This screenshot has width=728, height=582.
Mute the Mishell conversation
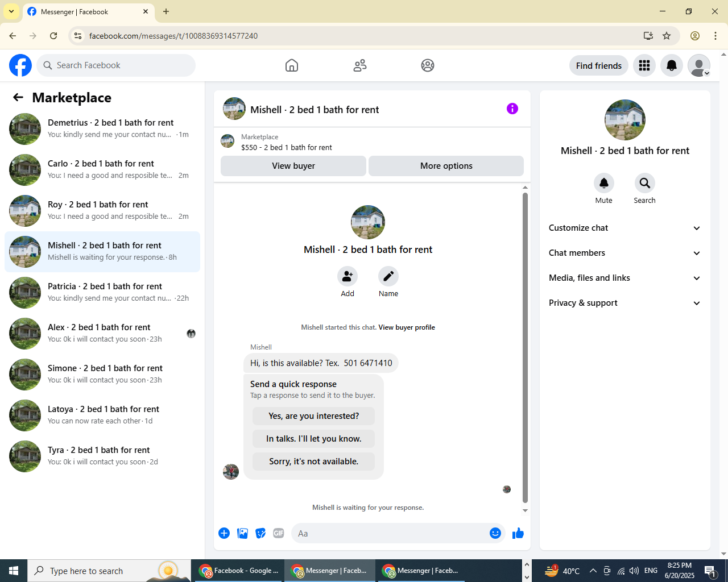pyautogui.click(x=604, y=183)
